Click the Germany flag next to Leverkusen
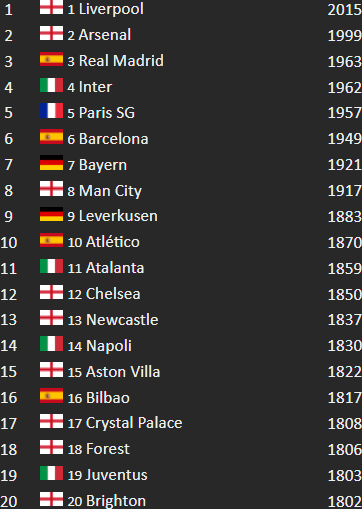The image size is (362, 509). pos(51,214)
